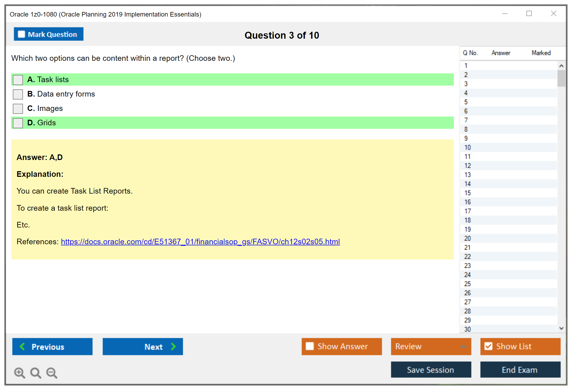Click the middle magnifier search icon
Viewport: 574px width, 392px height.
[36, 373]
